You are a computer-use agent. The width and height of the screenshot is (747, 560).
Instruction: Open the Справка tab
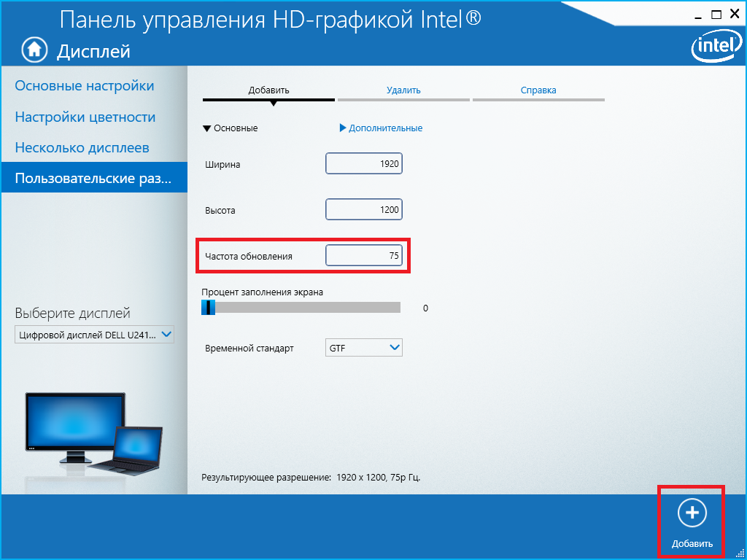point(538,90)
